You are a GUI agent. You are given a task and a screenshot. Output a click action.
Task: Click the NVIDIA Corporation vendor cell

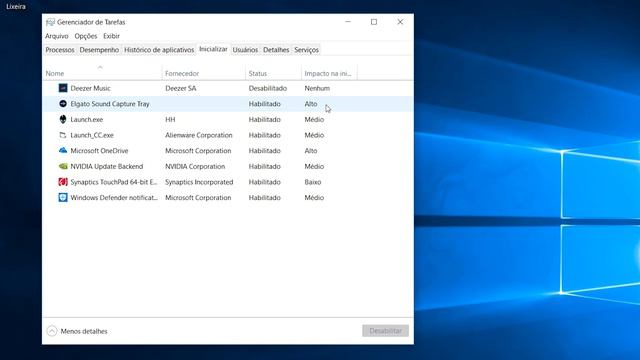coord(195,166)
